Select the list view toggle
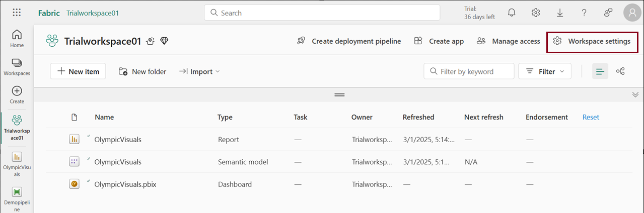Image resolution: width=644 pixels, height=213 pixels. (x=600, y=71)
